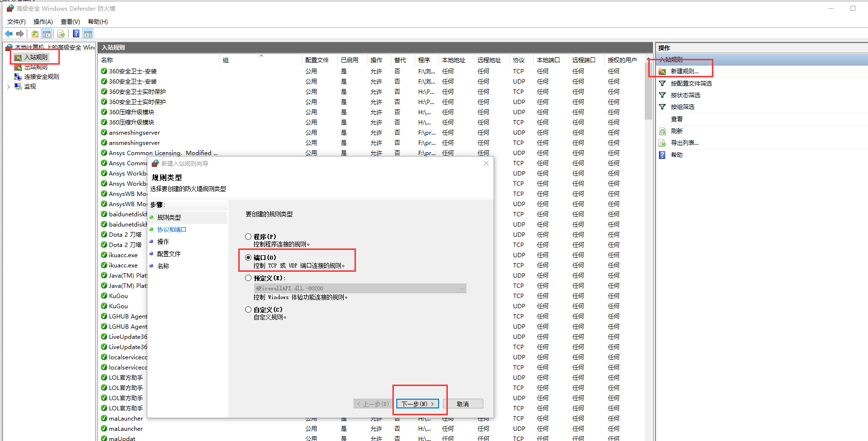Click 名称 step in wizard sidebar
Viewport: 868px width, 441px height.
163,266
